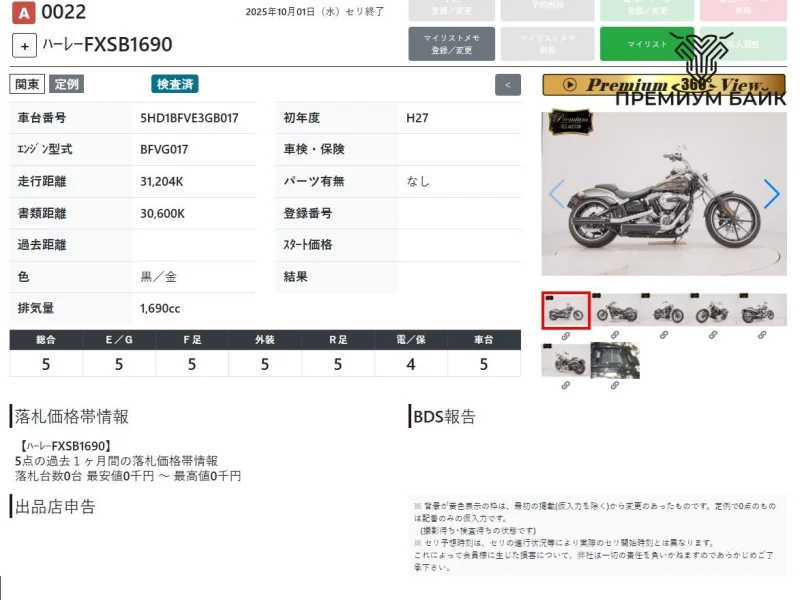Click the plus icon beside ハーレーFXSB1690
Screen dimensions: 800x600
point(25,45)
